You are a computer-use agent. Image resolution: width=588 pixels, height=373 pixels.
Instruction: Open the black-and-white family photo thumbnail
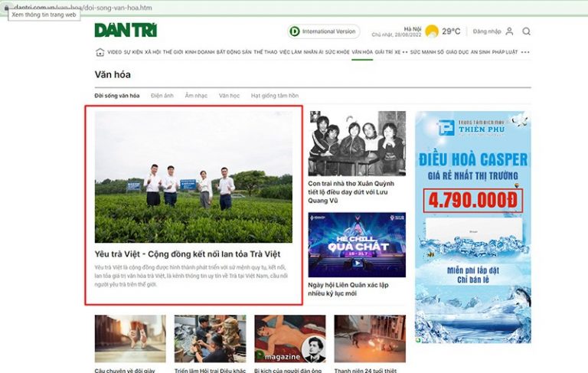click(357, 143)
